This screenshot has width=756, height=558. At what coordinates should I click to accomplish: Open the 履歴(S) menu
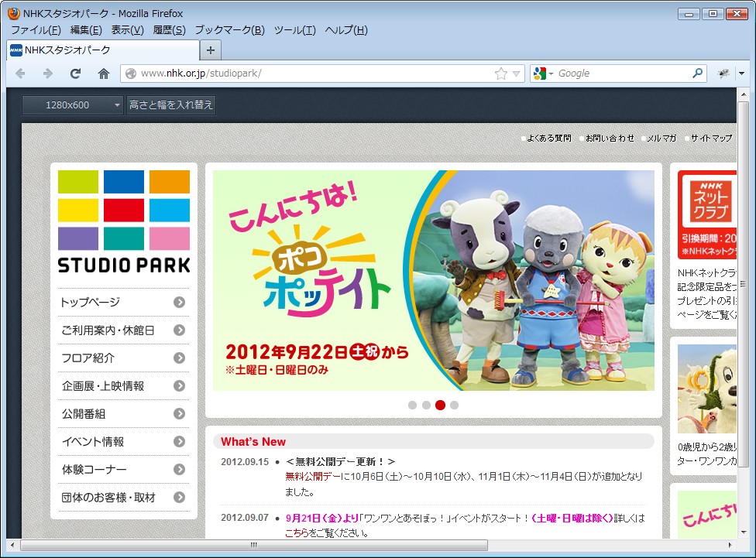(169, 30)
